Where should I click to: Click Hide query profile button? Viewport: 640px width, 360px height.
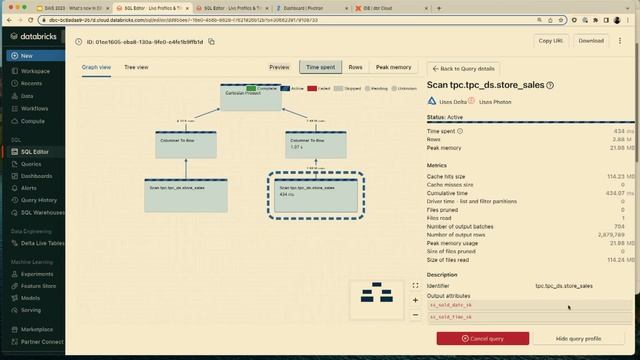coord(578,338)
